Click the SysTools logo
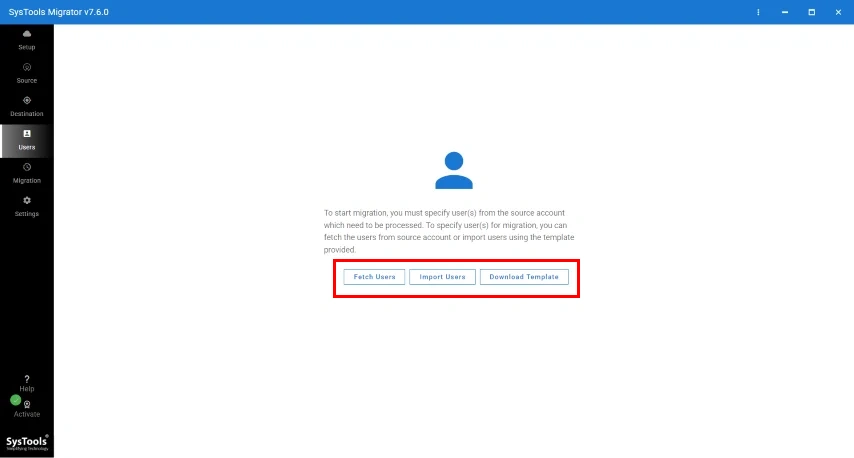This screenshot has height=458, width=854. click(x=27, y=442)
